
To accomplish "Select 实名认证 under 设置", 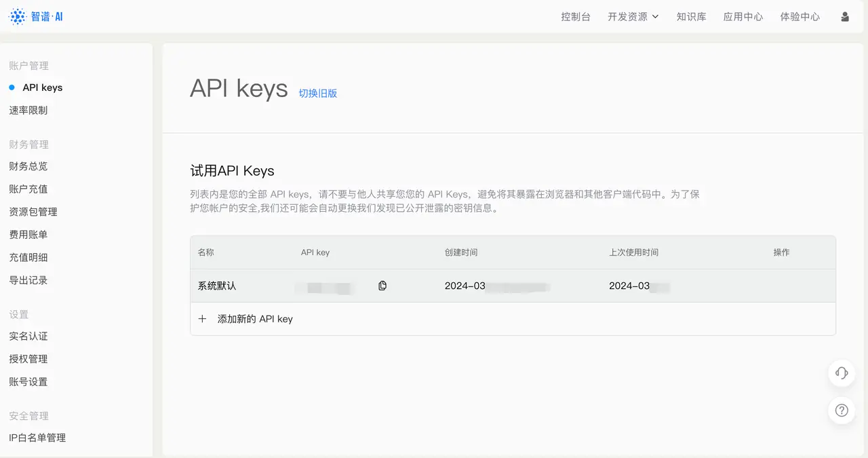I will (x=28, y=335).
